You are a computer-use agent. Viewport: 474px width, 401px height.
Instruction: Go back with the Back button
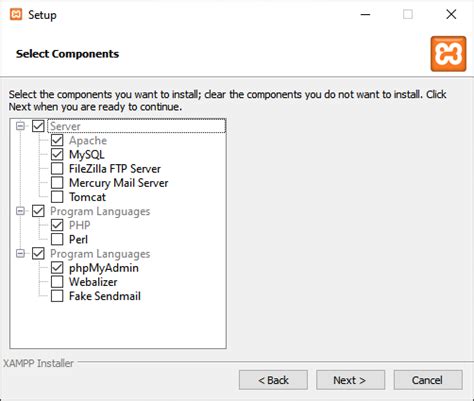tap(273, 380)
